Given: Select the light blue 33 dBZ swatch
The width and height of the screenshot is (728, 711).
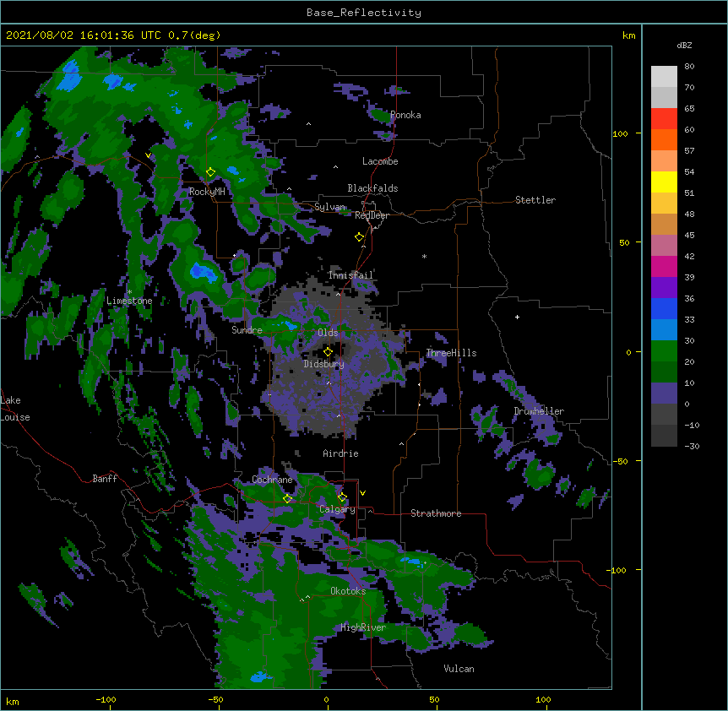Looking at the screenshot, I should pos(664,330).
